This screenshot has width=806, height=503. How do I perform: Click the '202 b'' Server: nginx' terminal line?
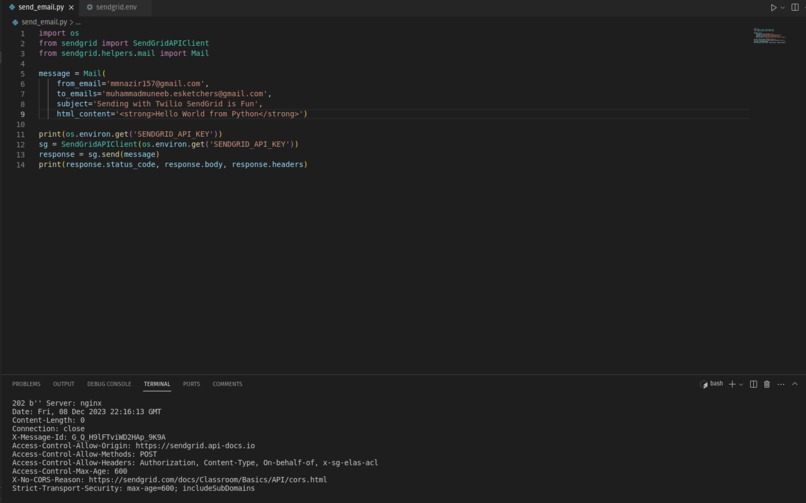57,403
